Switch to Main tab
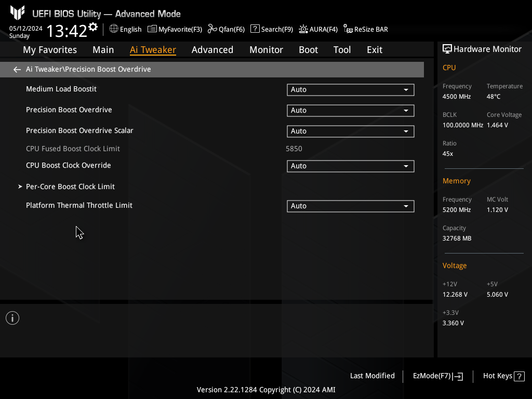 [103, 50]
